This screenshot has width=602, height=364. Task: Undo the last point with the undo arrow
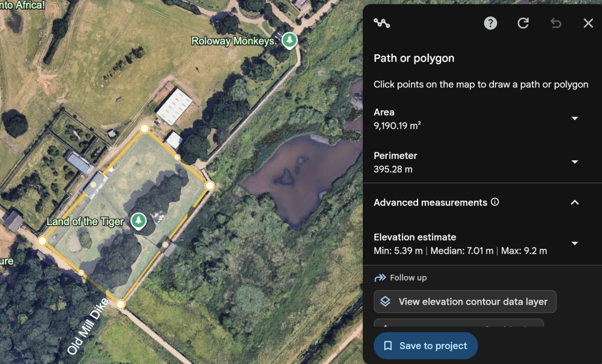point(555,23)
